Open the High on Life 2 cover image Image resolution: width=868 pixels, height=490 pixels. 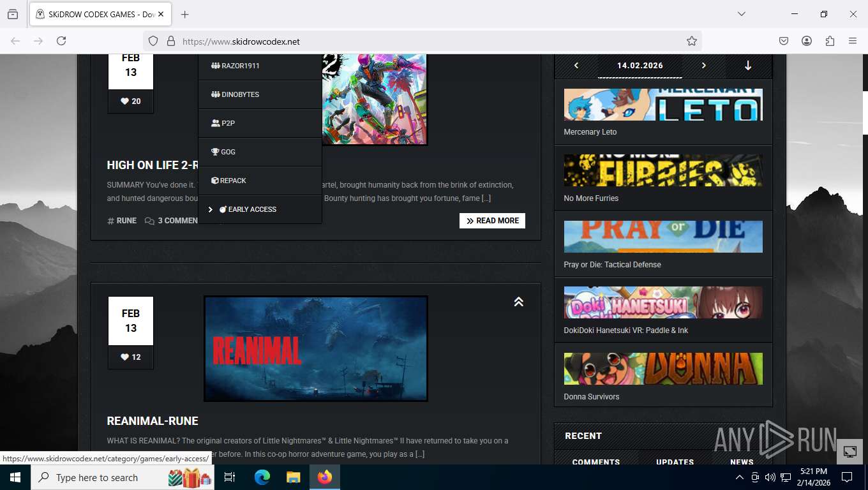click(x=375, y=100)
